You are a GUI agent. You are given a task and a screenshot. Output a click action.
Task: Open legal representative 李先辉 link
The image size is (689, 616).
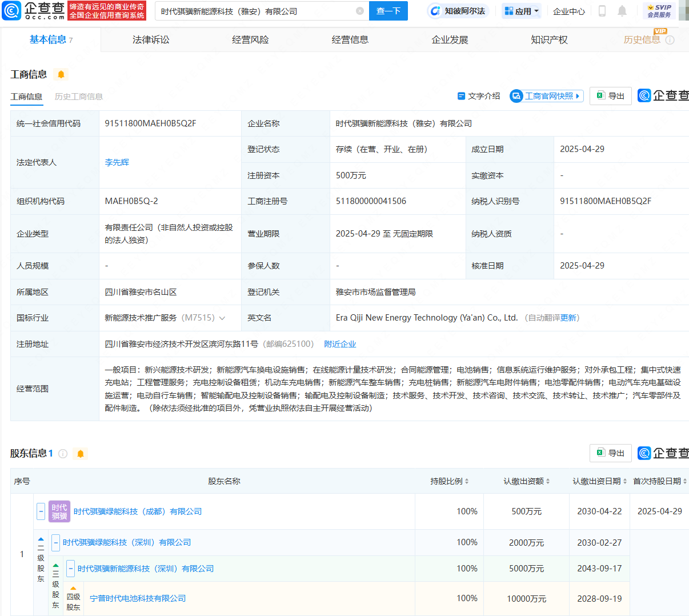pyautogui.click(x=117, y=162)
